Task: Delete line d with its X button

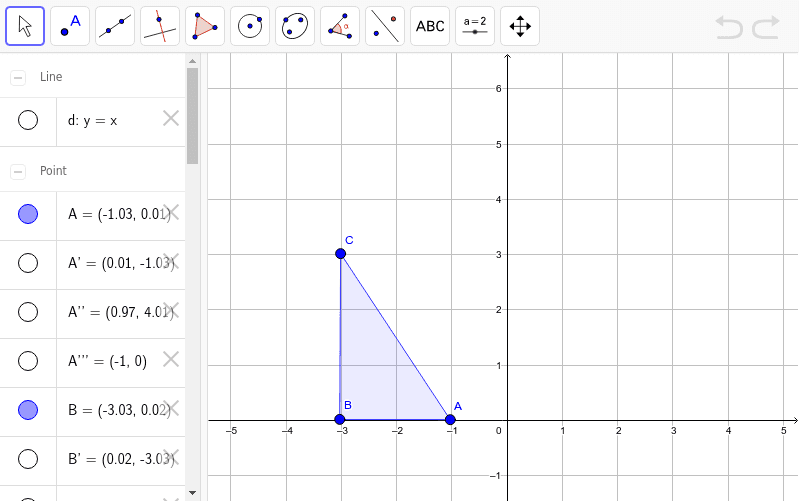Action: click(171, 118)
